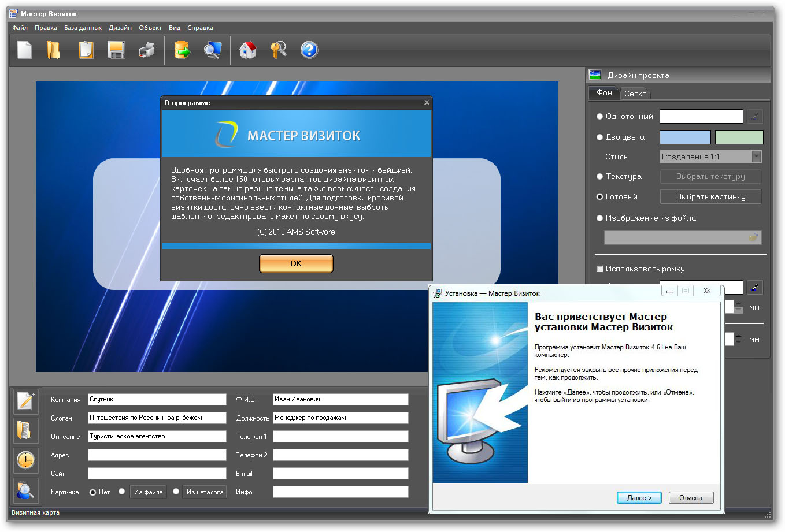This screenshot has height=532, width=785.
Task: Enable Использовать рамку checkbox
Action: 599,269
